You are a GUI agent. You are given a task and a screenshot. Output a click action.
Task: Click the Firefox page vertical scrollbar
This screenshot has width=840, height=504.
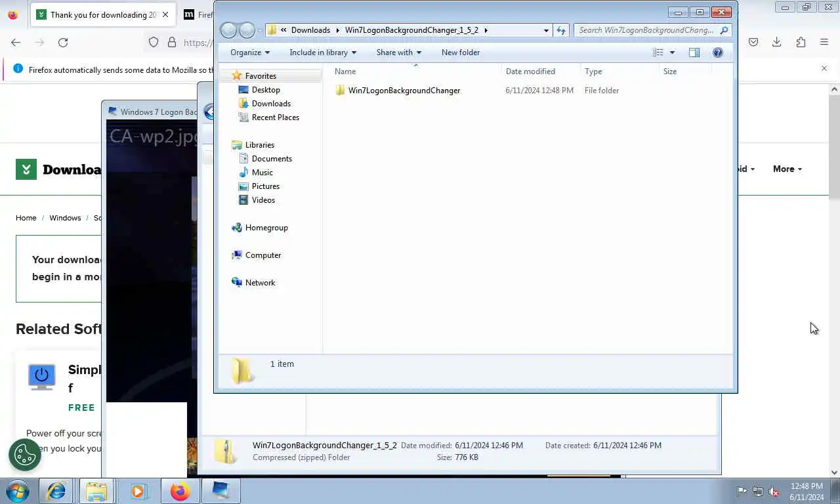pyautogui.click(x=834, y=146)
